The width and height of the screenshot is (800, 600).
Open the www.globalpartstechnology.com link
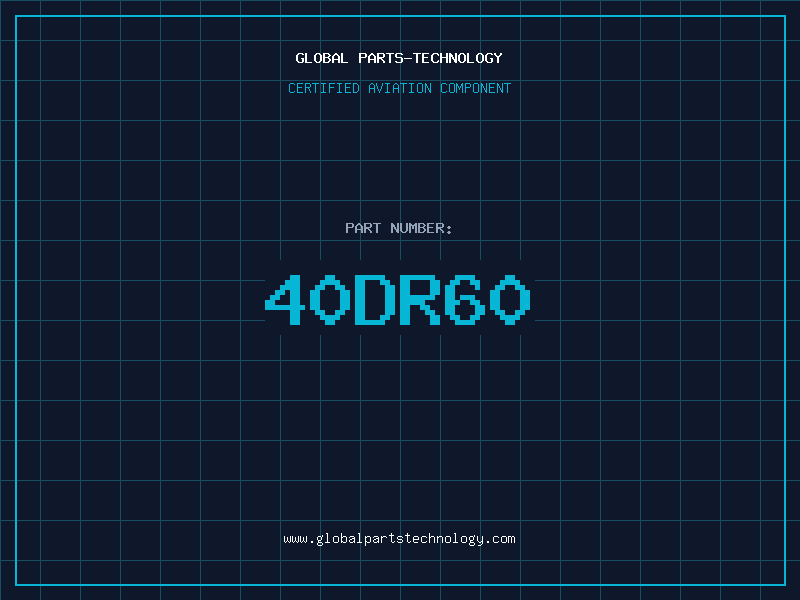[399, 539]
